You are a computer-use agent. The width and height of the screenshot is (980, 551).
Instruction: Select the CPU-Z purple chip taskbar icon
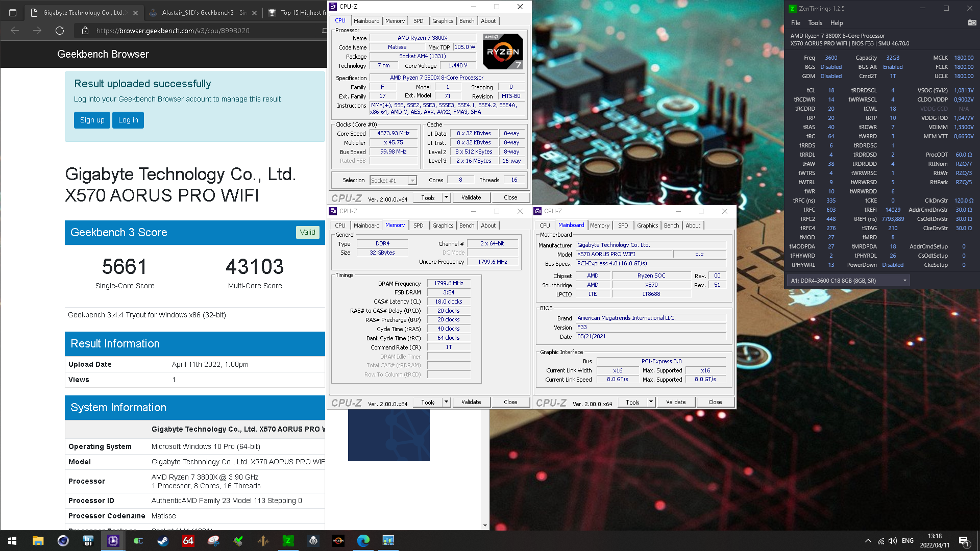[113, 541]
